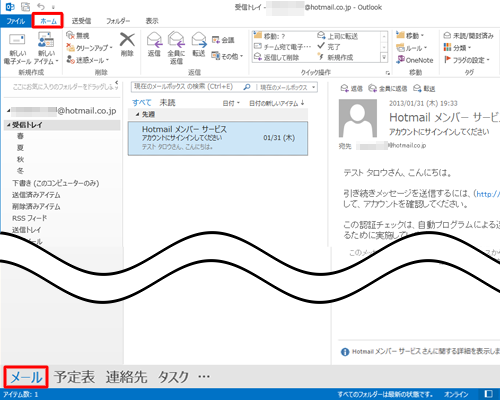Open the 秋 folder
This screenshot has width=500, height=400.
click(x=21, y=159)
